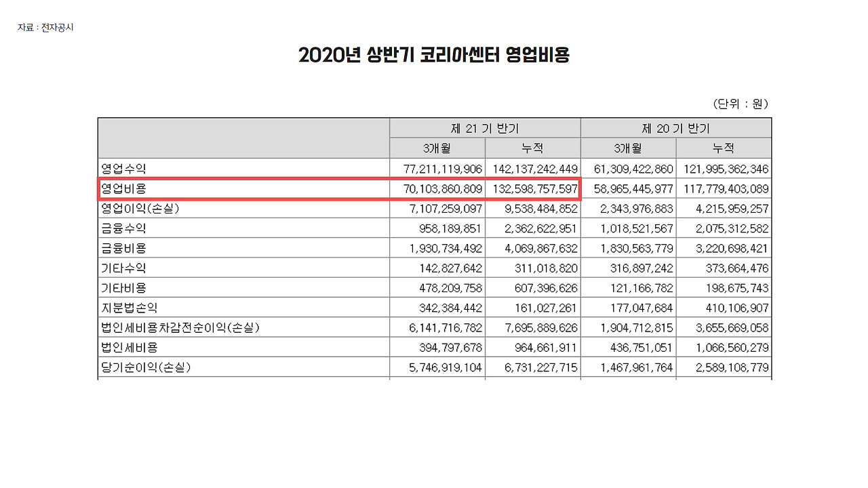This screenshot has width=868, height=488.
Task: Select the 지분법손익 row label
Action: coord(129,308)
